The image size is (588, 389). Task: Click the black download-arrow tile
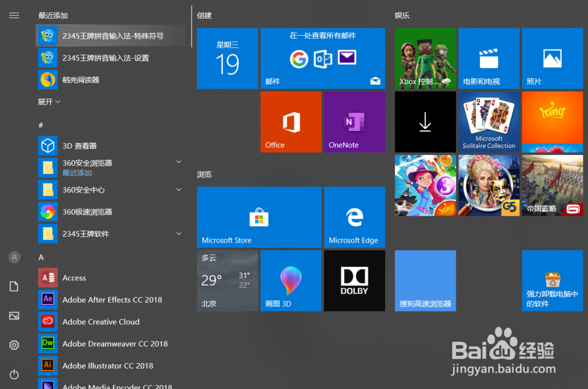(x=425, y=122)
